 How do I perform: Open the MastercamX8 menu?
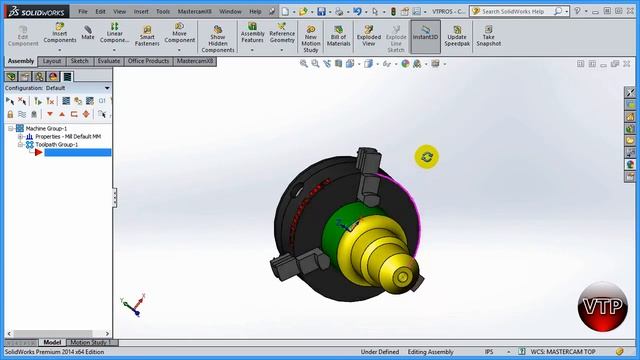(x=195, y=11)
